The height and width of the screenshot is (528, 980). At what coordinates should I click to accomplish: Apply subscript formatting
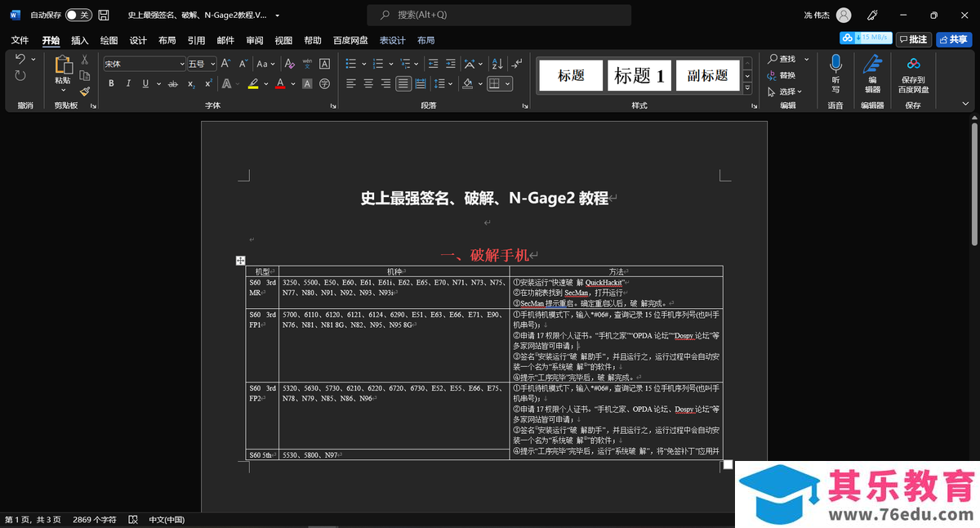(191, 83)
